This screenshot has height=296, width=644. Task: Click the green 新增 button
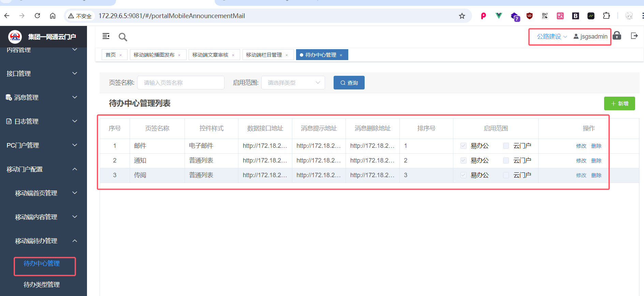(x=619, y=103)
